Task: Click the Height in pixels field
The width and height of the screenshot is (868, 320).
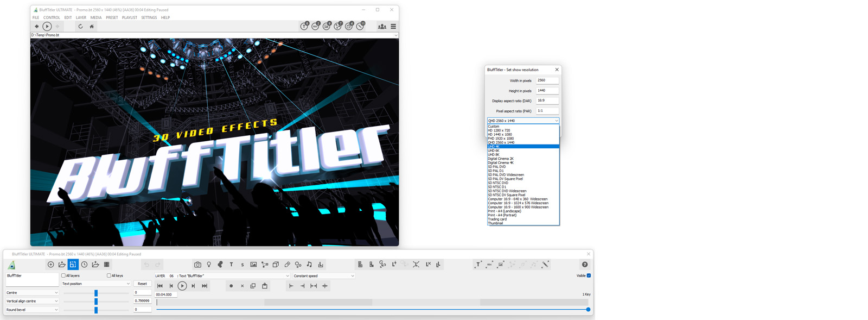Action: click(547, 91)
